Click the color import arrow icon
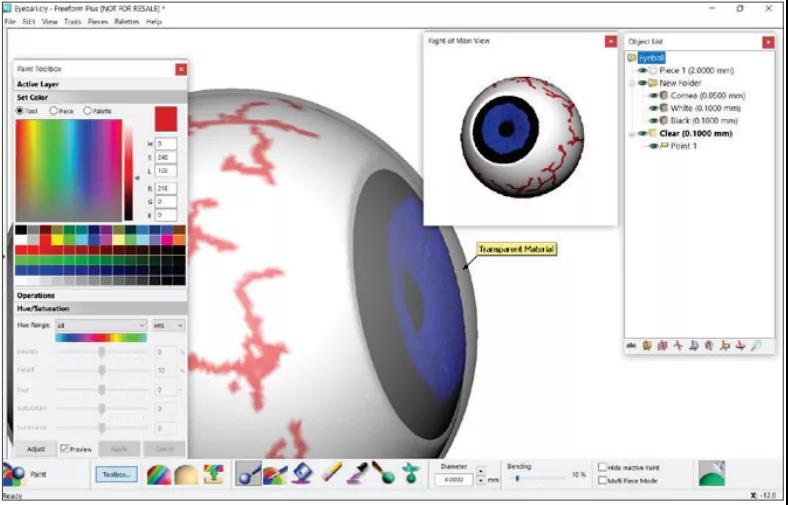The image size is (788, 505). (x=213, y=474)
